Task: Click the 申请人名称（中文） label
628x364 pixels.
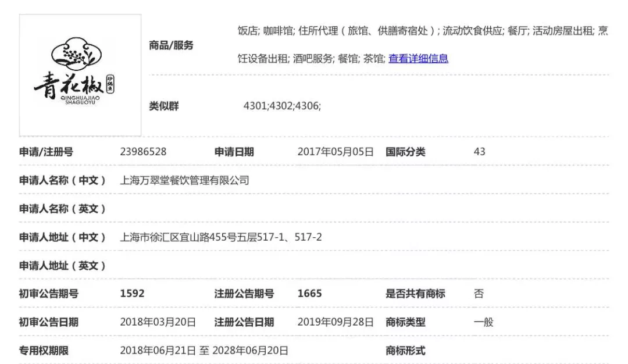Action: (62, 181)
